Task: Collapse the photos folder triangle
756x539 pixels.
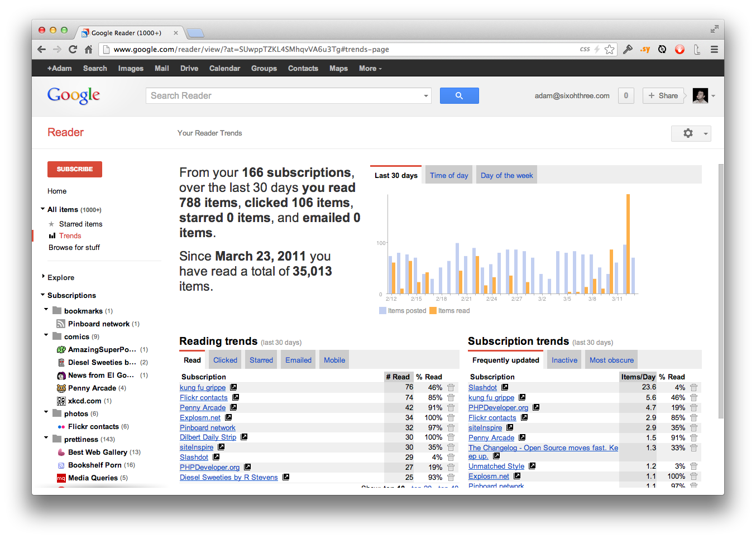Action: click(46, 412)
